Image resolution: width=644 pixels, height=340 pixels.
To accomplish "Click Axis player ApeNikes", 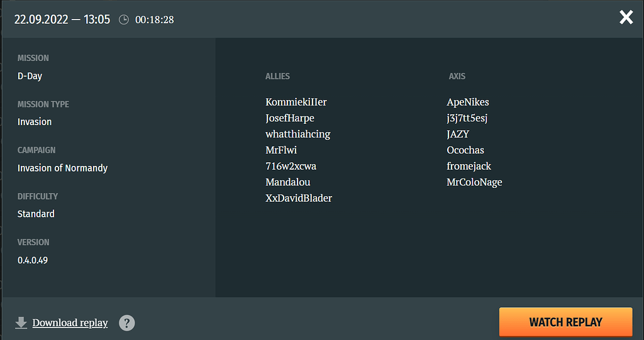I will (x=468, y=102).
